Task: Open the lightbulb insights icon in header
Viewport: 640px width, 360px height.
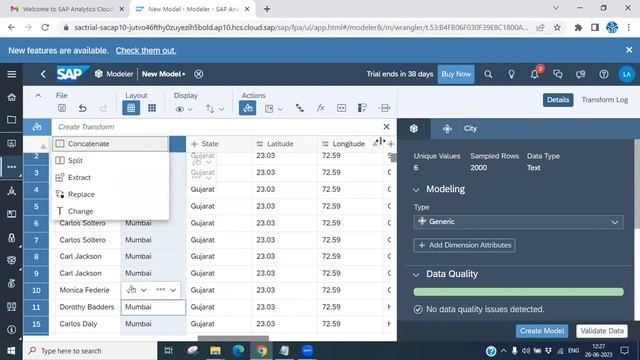Action: tap(511, 74)
